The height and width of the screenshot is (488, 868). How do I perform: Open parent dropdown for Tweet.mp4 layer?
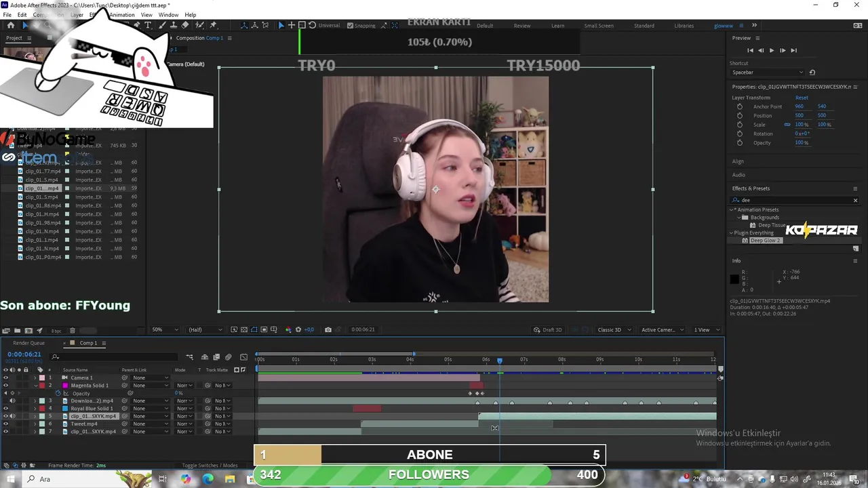coord(151,424)
